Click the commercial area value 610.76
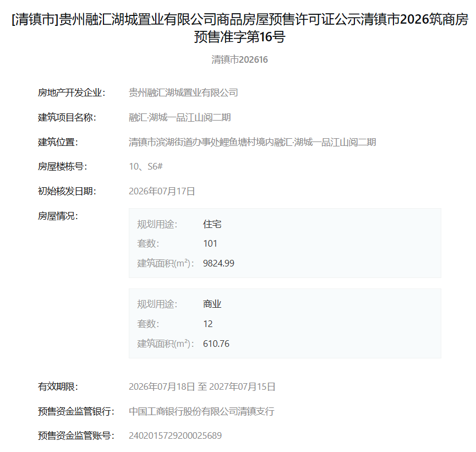 [216, 344]
